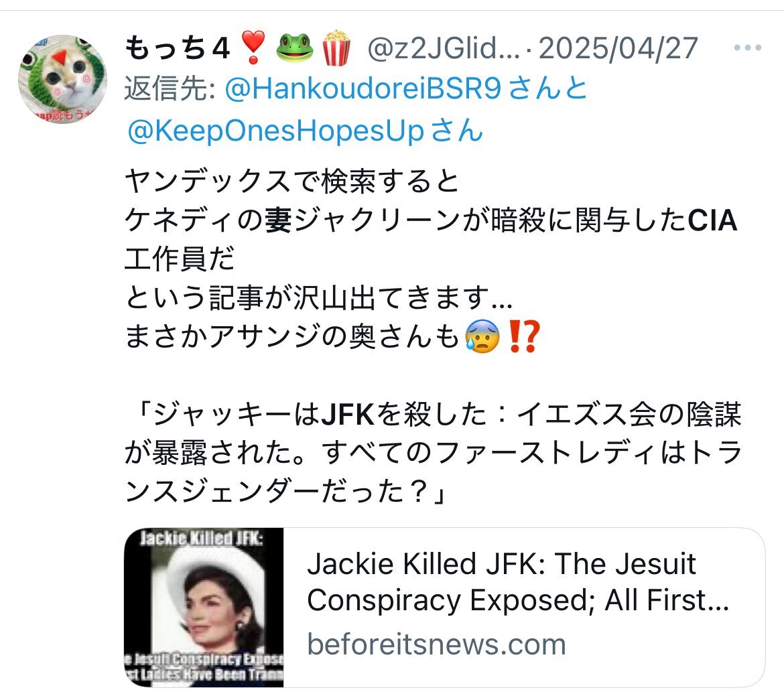The height and width of the screenshot is (698, 784).
Task: Open the もっち4 display name
Action: point(178,48)
